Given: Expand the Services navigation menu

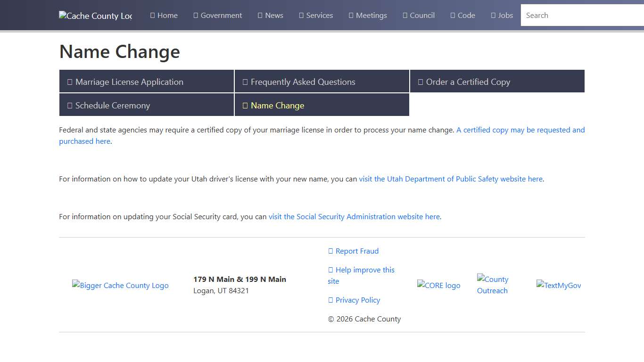Looking at the screenshot, I should (316, 16).
